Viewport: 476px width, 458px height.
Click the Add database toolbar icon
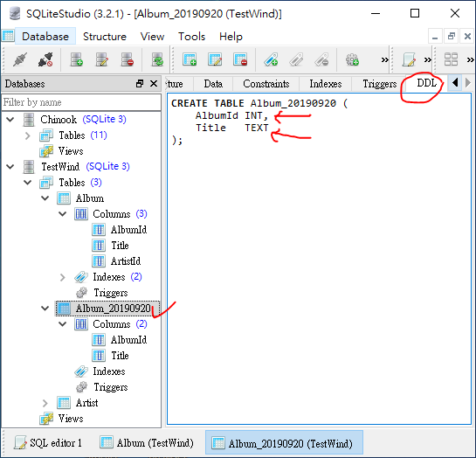tap(77, 59)
